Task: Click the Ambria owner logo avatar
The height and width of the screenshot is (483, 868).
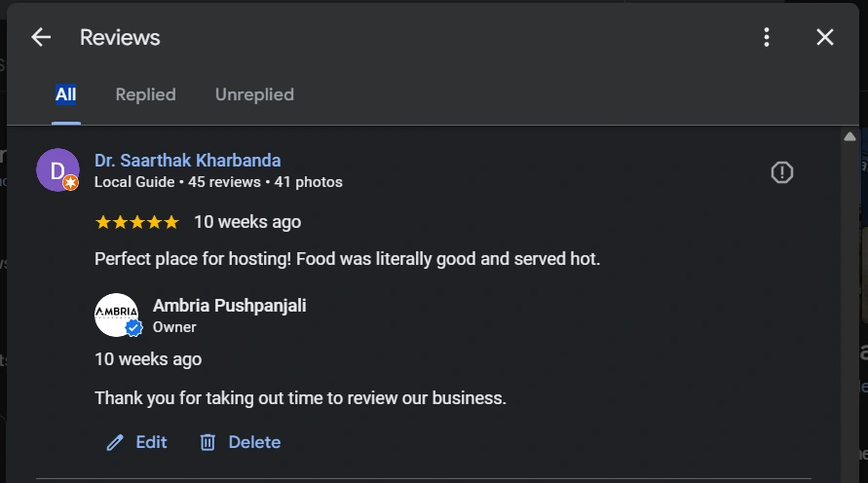Action: [116, 314]
